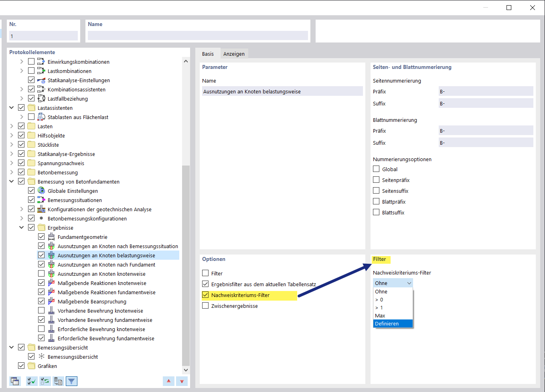Toggle the blue funnel filter button

pyautogui.click(x=71, y=381)
